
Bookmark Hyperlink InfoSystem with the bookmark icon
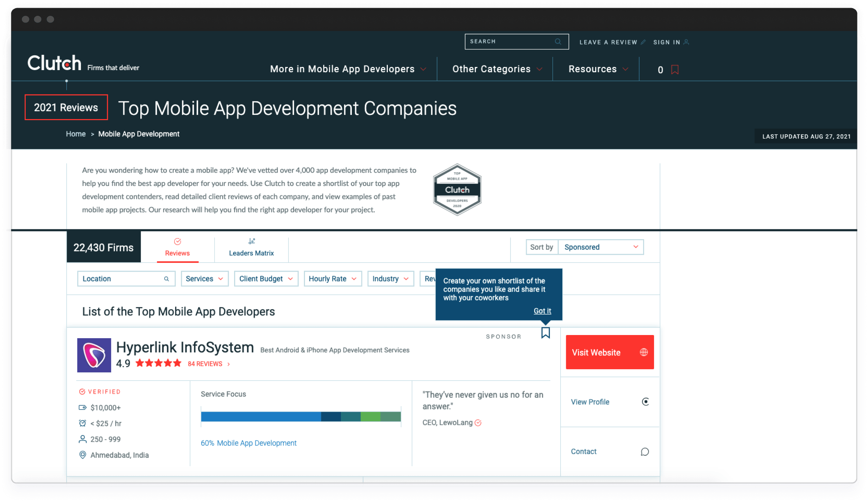pyautogui.click(x=545, y=333)
